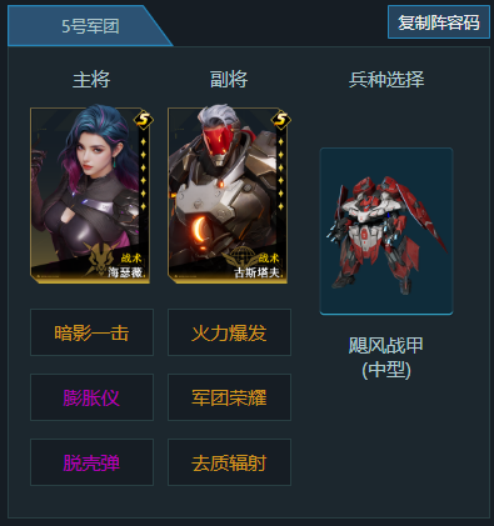Click the 脱壳弹 skill box
The width and height of the screenshot is (494, 527).
coord(92,462)
